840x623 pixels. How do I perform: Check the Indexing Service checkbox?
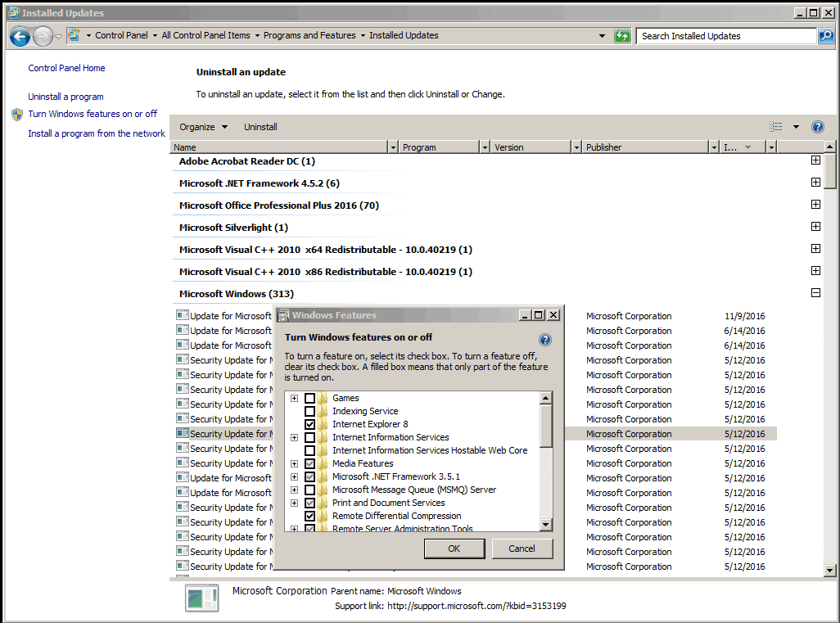309,411
